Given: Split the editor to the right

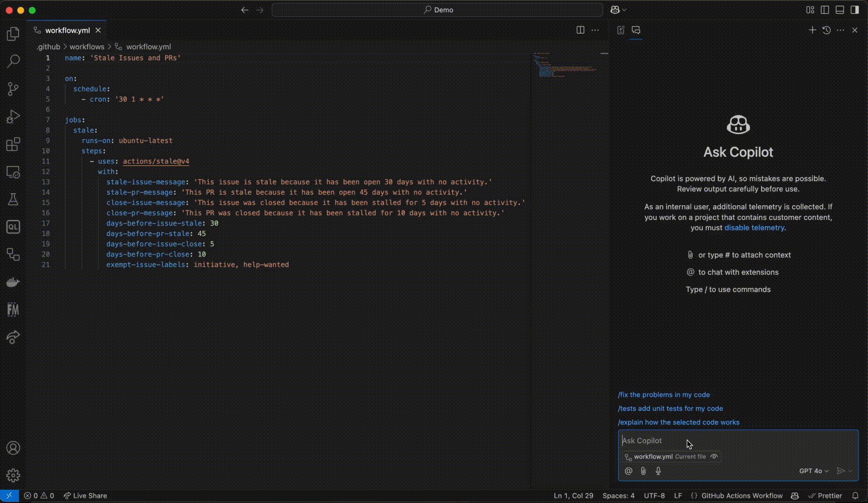Looking at the screenshot, I should click(580, 30).
